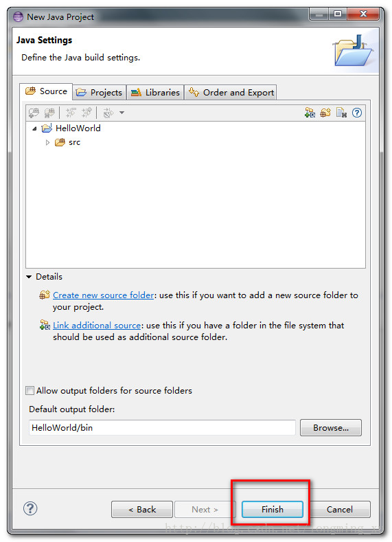Open the Order and Export tab
Image resolution: width=392 pixels, height=542 pixels.
point(231,93)
